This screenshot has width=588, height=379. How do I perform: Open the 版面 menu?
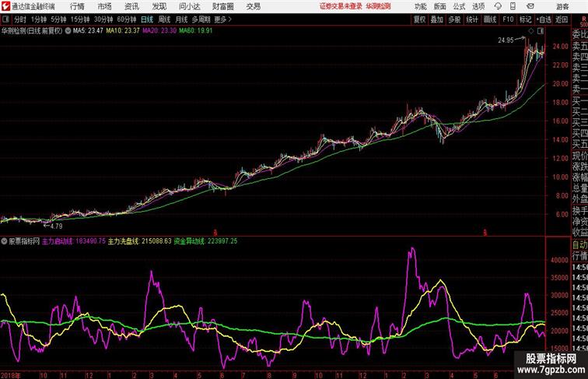click(440, 6)
